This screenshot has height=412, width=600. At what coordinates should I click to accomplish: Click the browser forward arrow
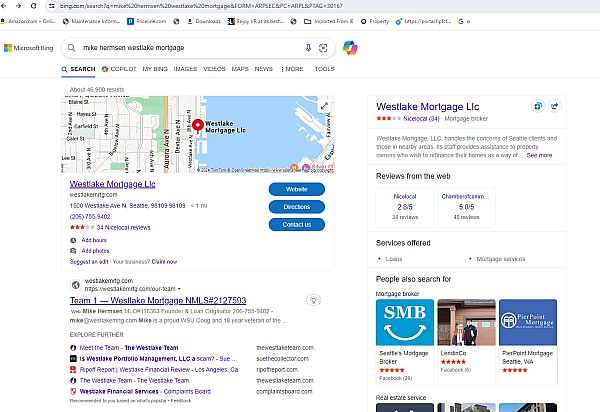click(x=18, y=6)
